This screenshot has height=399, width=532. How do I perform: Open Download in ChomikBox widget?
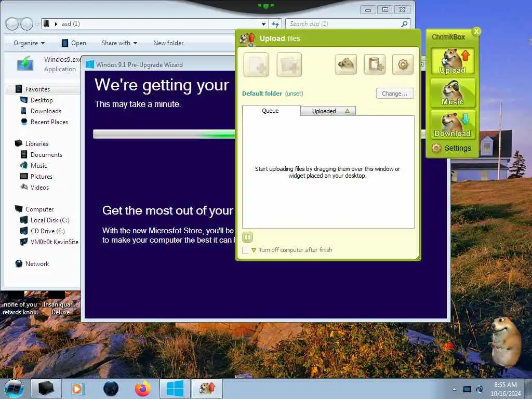(453, 125)
